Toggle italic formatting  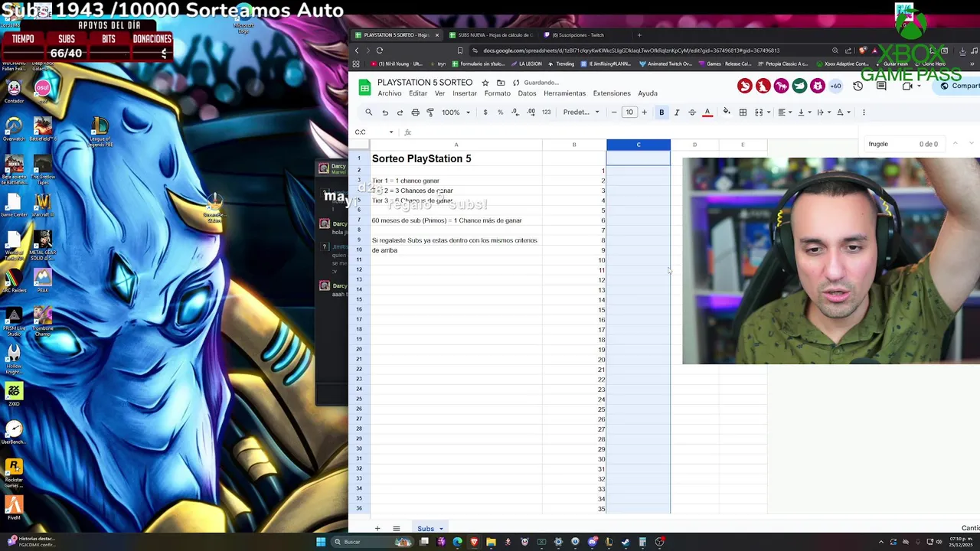pos(677,112)
